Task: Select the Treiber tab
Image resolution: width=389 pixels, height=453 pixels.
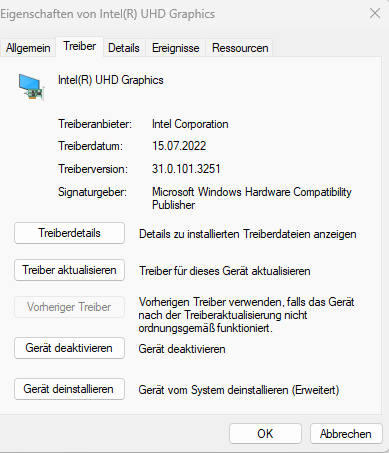Action: pyautogui.click(x=80, y=46)
